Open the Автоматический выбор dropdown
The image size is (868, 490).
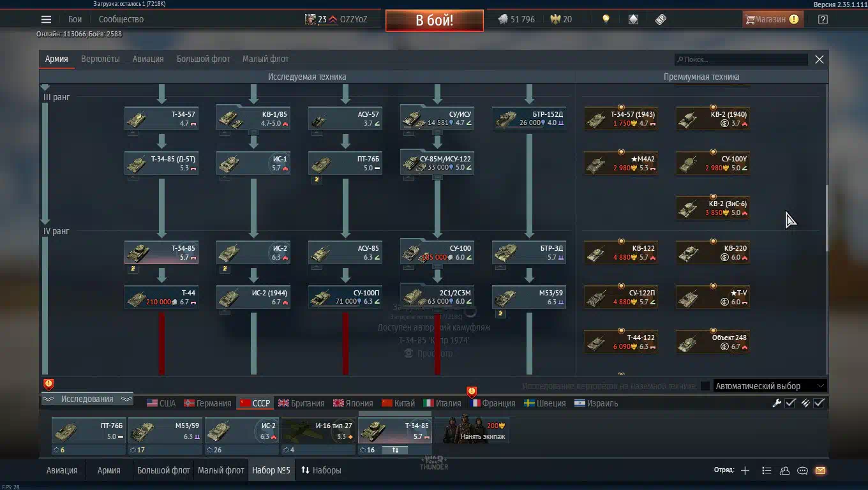coord(770,386)
